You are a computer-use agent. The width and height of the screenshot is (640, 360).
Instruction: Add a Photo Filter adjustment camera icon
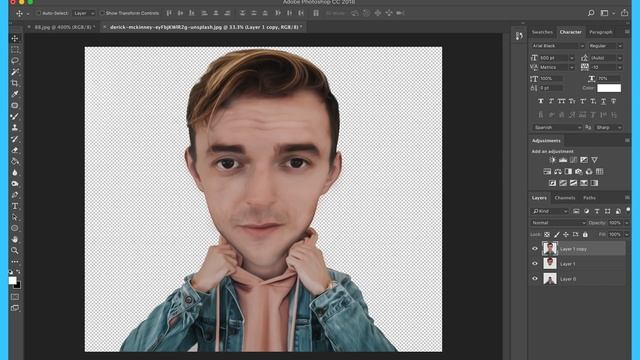point(579,171)
